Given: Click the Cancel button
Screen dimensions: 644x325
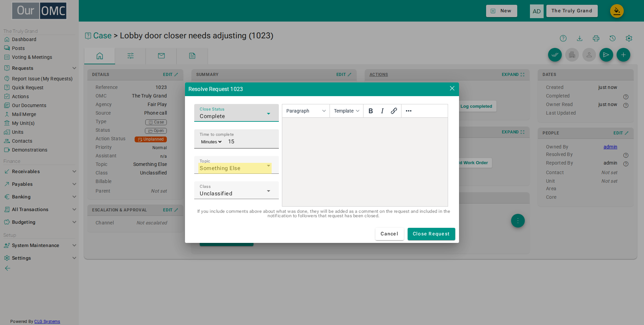Looking at the screenshot, I should tap(389, 234).
